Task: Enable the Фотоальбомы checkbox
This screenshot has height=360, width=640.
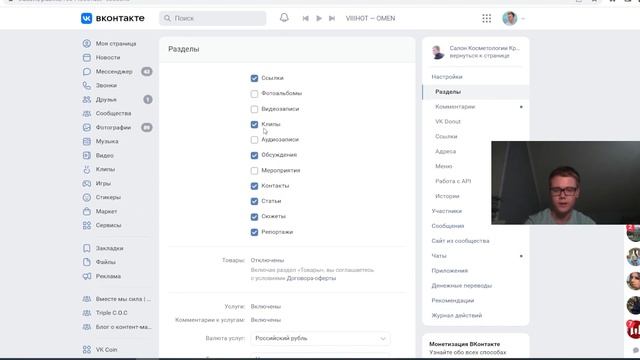Action: point(254,93)
